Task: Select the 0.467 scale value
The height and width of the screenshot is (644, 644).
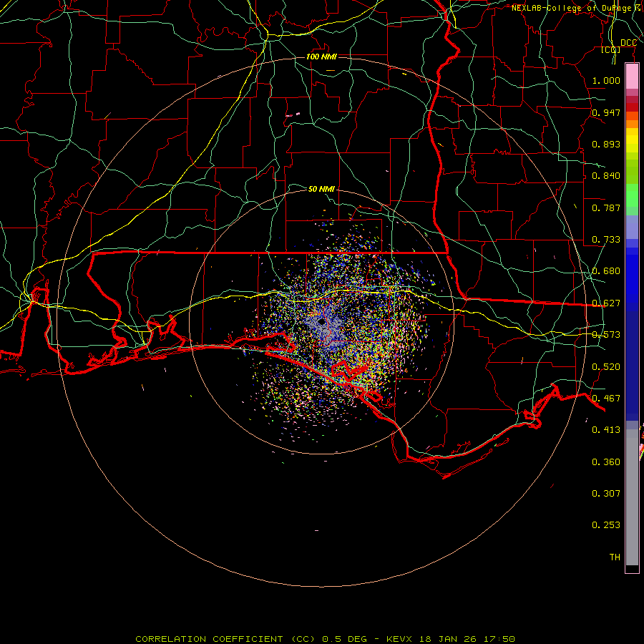Action: [606, 398]
